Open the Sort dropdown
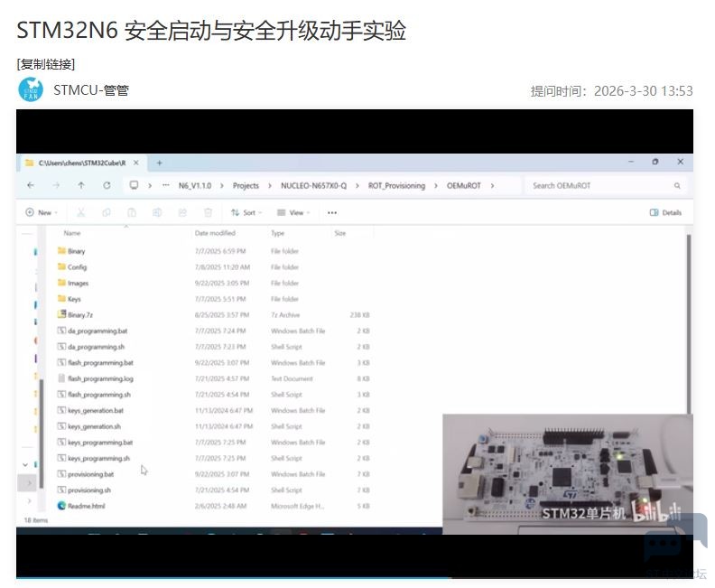Screen dimensions: 715x588 (246, 212)
